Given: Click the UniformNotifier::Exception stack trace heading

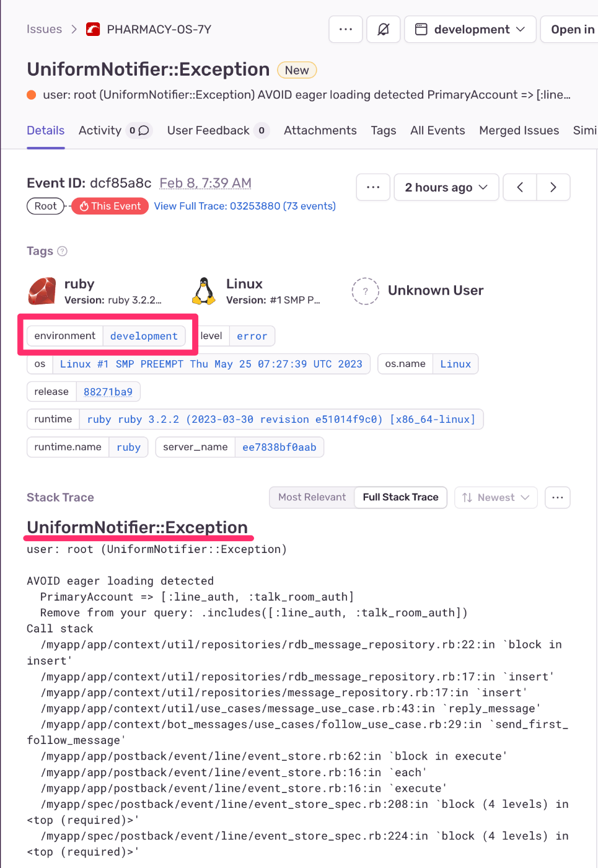Looking at the screenshot, I should point(137,527).
